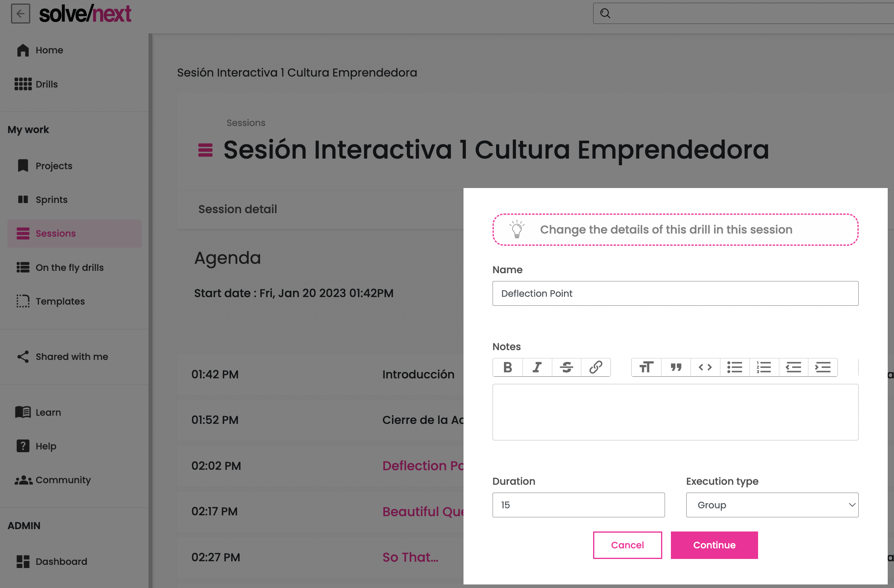This screenshot has width=894, height=588.
Task: Apply strikethrough in Notes toolbar
Action: [566, 367]
